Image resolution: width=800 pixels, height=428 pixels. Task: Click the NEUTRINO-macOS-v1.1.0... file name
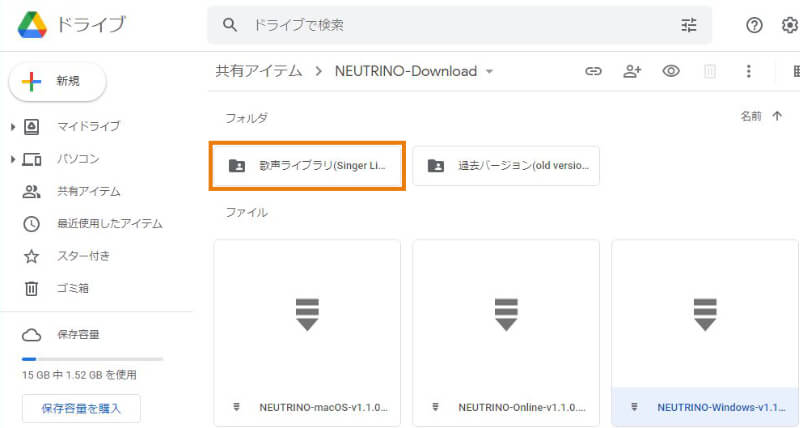pyautogui.click(x=323, y=408)
